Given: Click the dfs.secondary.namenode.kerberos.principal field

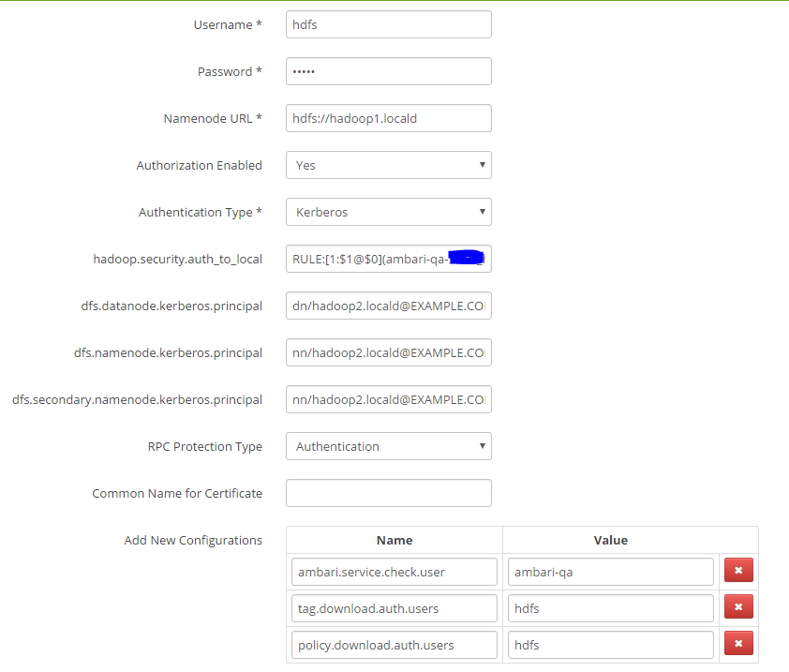Looking at the screenshot, I should pyautogui.click(x=388, y=399).
